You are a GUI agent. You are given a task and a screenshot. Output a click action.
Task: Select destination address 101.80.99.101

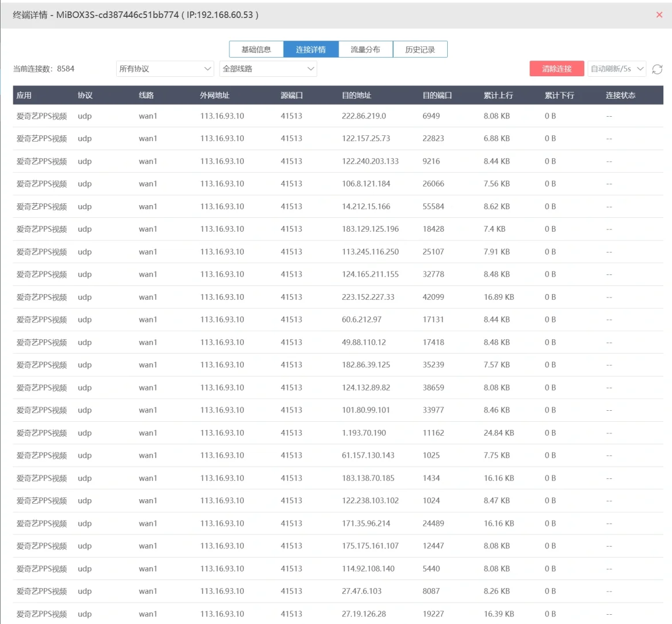[x=366, y=410]
